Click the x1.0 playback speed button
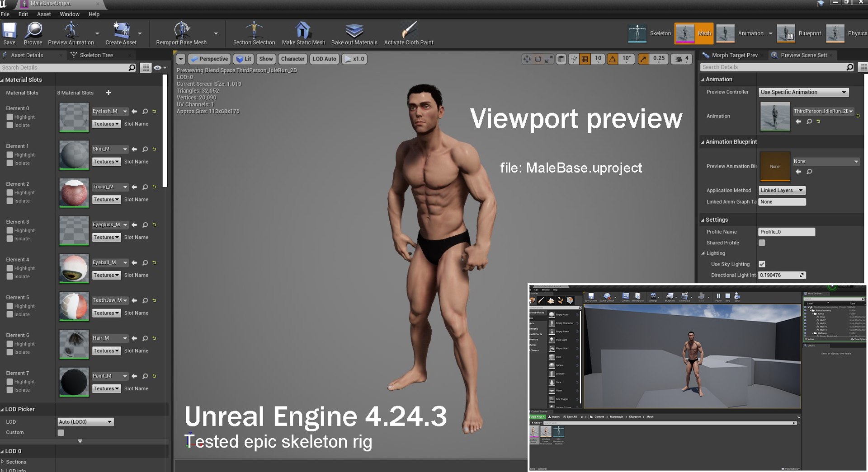 tap(354, 59)
